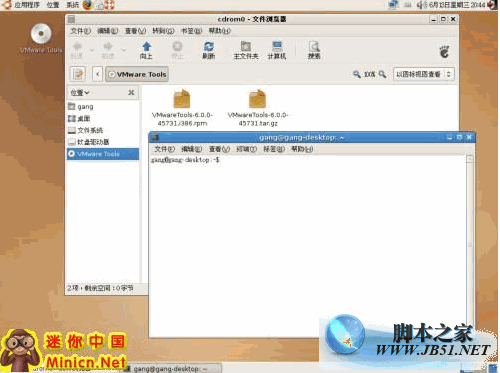Select the VMwareTools i386.rpm package icon
The image size is (500, 373).
click(x=182, y=99)
